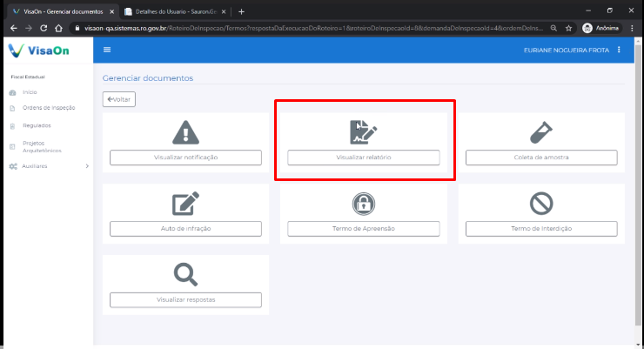Click the Projetos Arquitetônicos sidebar icon
This screenshot has height=349, width=644.
point(13,146)
